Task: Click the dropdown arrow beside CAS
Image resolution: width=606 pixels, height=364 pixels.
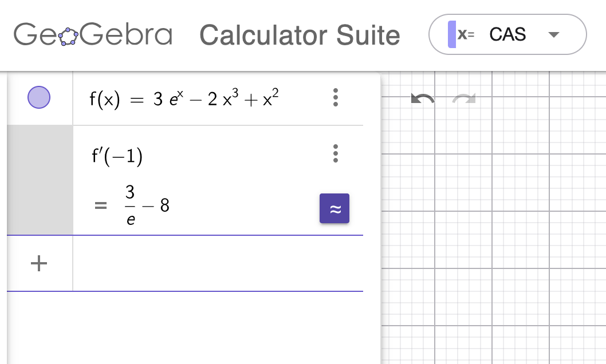Action: pos(553,35)
